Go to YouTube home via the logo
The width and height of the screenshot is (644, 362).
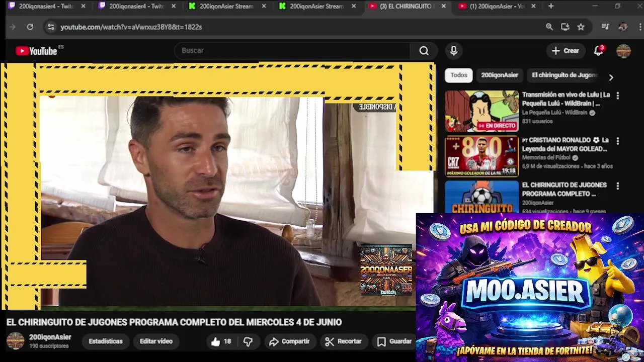[36, 51]
